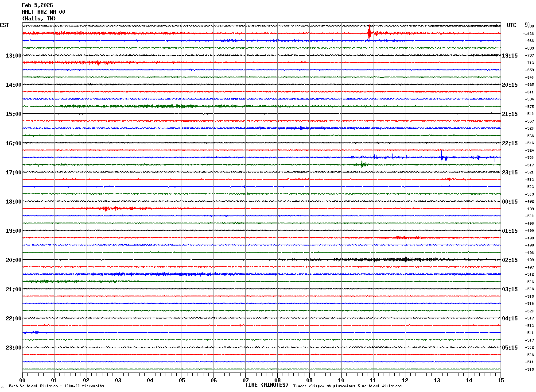Click the 'TIME (MINUTES)' axis title
Viewport: 536px width, 392px height.
click(x=267, y=385)
